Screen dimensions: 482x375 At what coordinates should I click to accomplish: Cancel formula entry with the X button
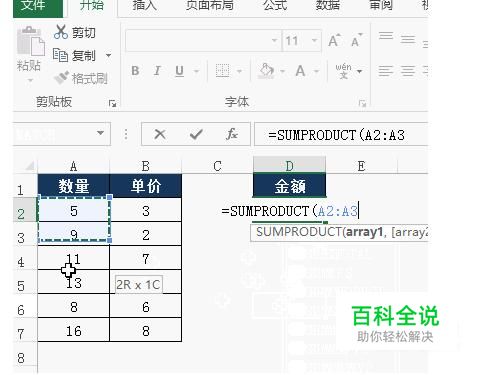point(160,134)
